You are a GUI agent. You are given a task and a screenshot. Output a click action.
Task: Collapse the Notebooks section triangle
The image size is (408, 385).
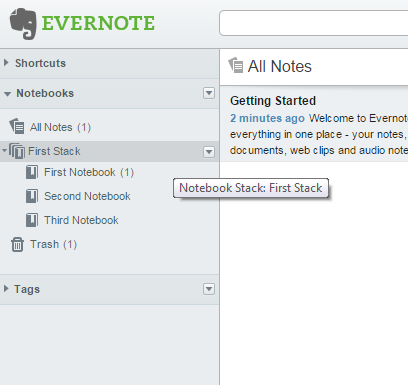[x=7, y=94]
